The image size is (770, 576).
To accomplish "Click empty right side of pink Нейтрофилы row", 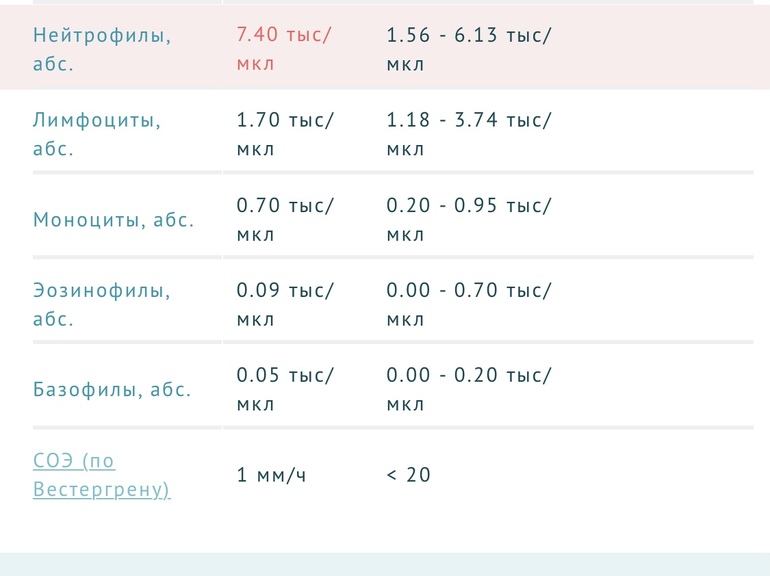I will click(670, 49).
